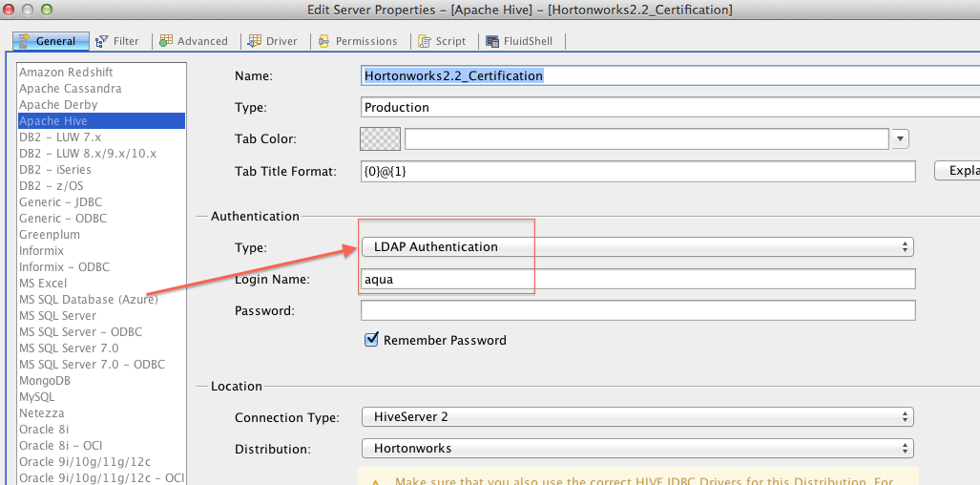This screenshot has width=980, height=485.
Task: Select Oracle 9i/10g/11g/12c - OCI entry
Action: (x=102, y=478)
